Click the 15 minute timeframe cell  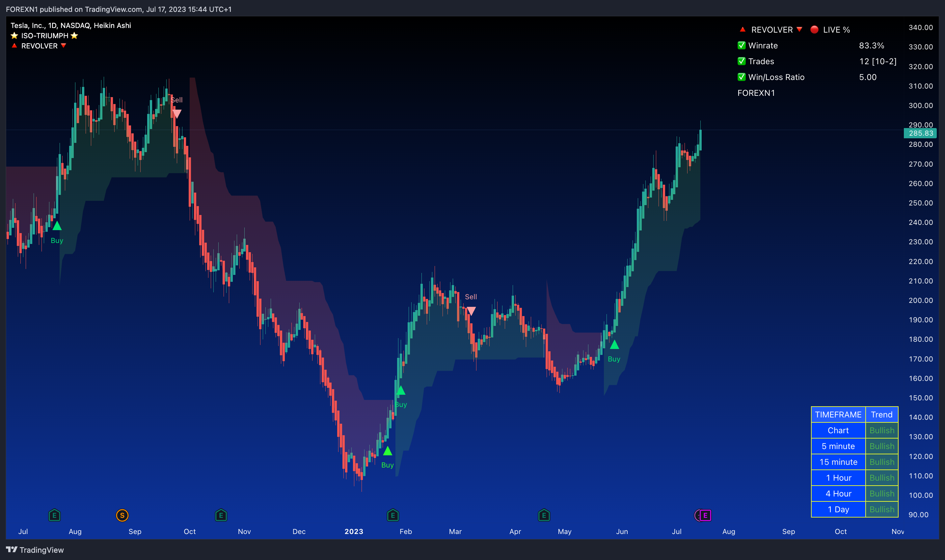point(838,462)
